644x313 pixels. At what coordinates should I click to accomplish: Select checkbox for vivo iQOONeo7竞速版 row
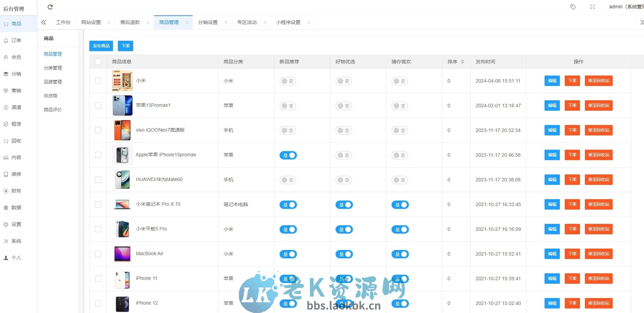tap(98, 130)
